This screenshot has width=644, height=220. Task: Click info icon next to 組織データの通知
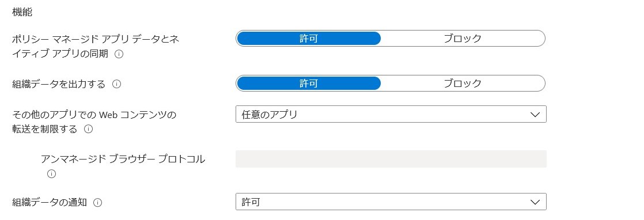(x=98, y=202)
